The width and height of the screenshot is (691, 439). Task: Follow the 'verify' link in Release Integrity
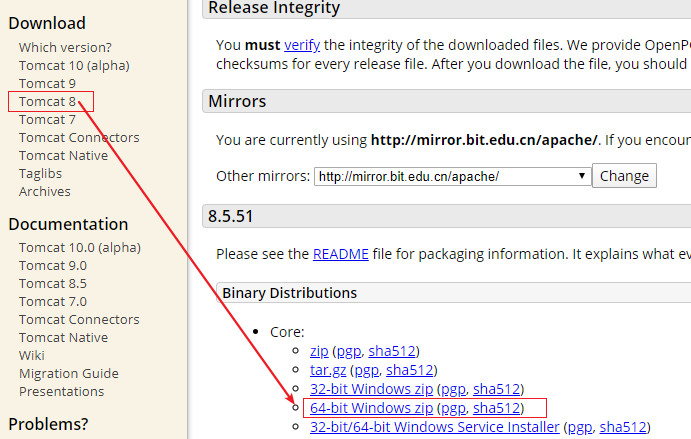point(302,45)
